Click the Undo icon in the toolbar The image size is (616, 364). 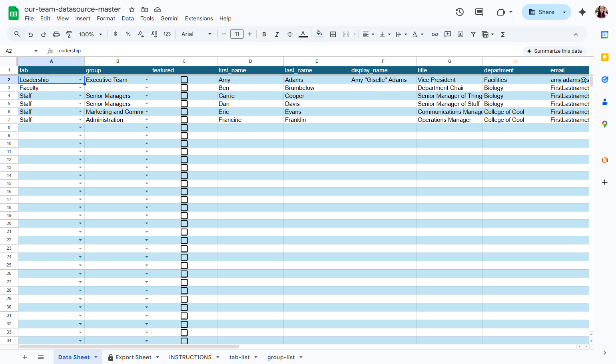[x=31, y=34]
